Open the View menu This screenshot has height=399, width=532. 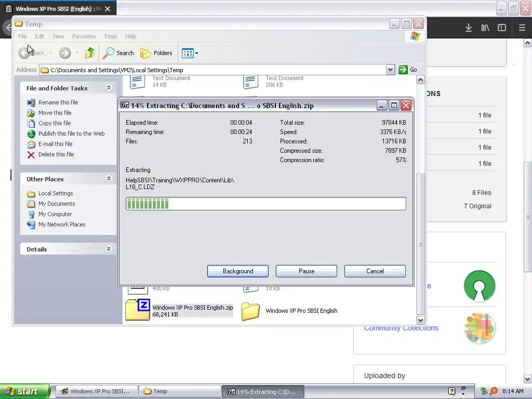(x=58, y=36)
